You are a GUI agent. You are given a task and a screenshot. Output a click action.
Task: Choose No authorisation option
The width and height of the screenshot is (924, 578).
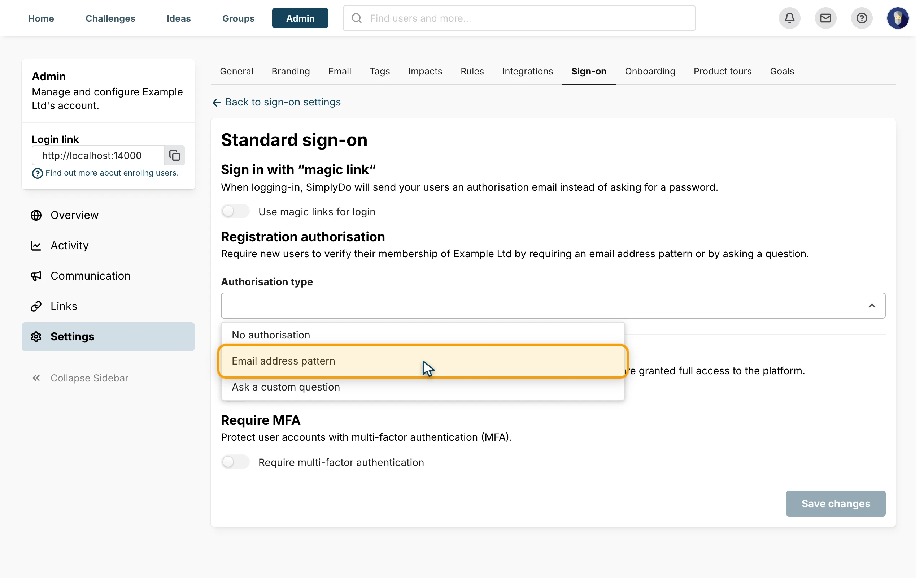coord(423,335)
